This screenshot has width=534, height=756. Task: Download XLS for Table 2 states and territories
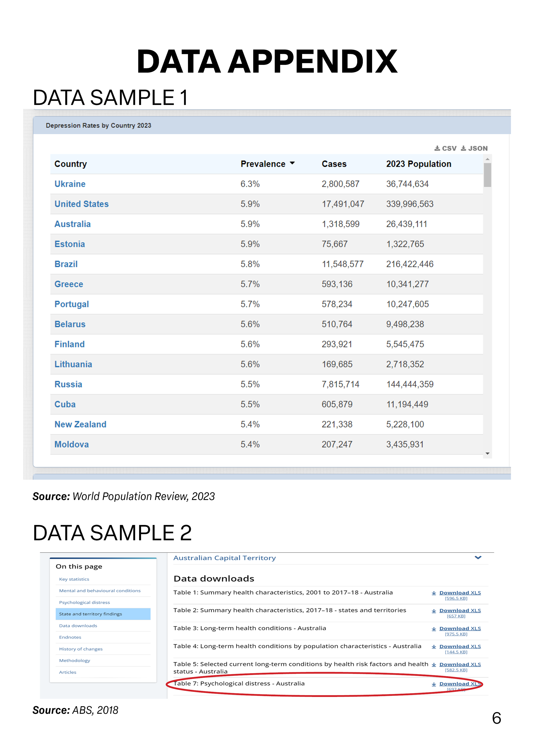[x=460, y=610]
